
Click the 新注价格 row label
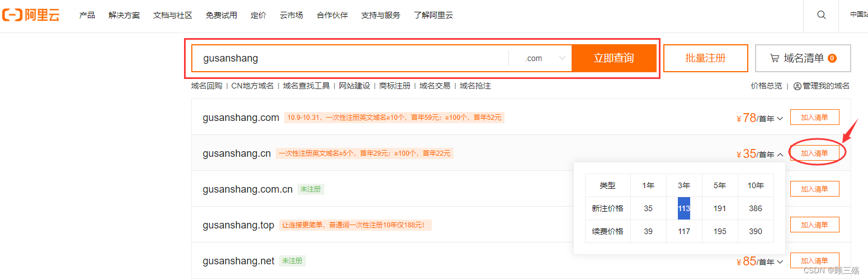607,208
